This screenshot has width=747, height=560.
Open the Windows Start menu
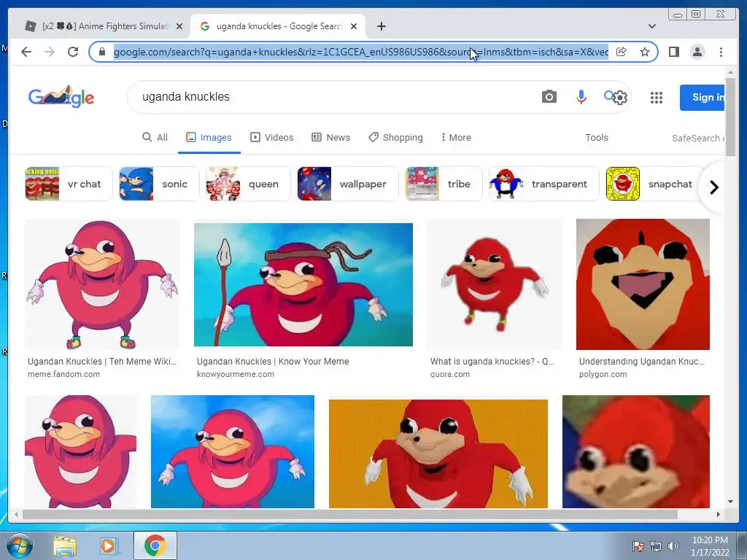20,545
